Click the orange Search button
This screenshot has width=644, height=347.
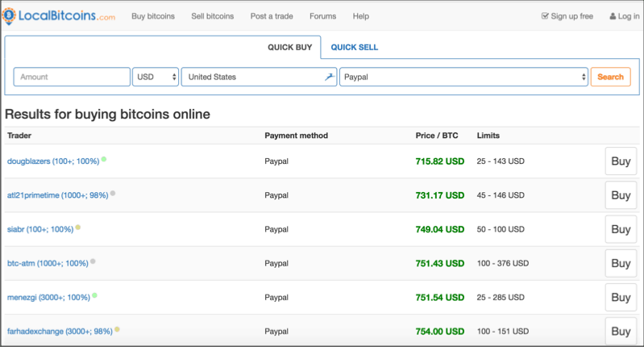tap(610, 77)
